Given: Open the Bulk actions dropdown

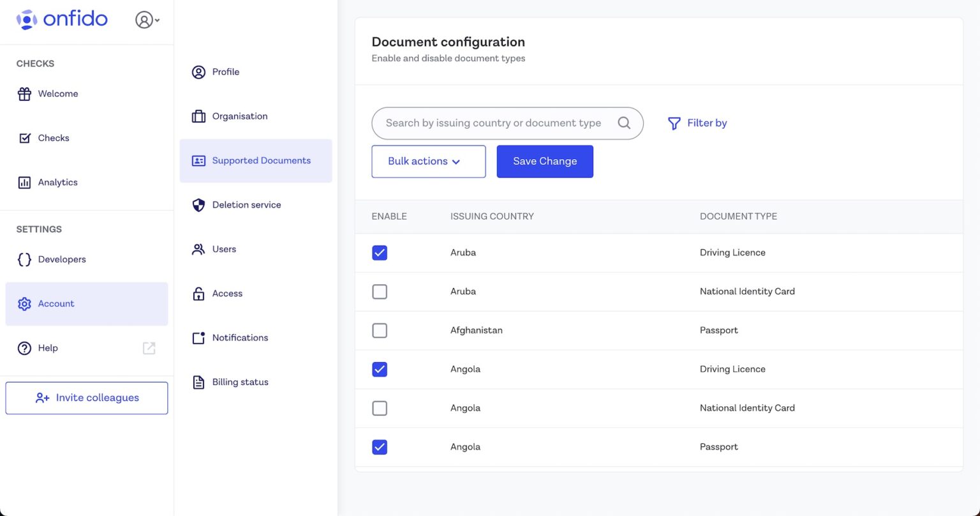Looking at the screenshot, I should point(428,161).
